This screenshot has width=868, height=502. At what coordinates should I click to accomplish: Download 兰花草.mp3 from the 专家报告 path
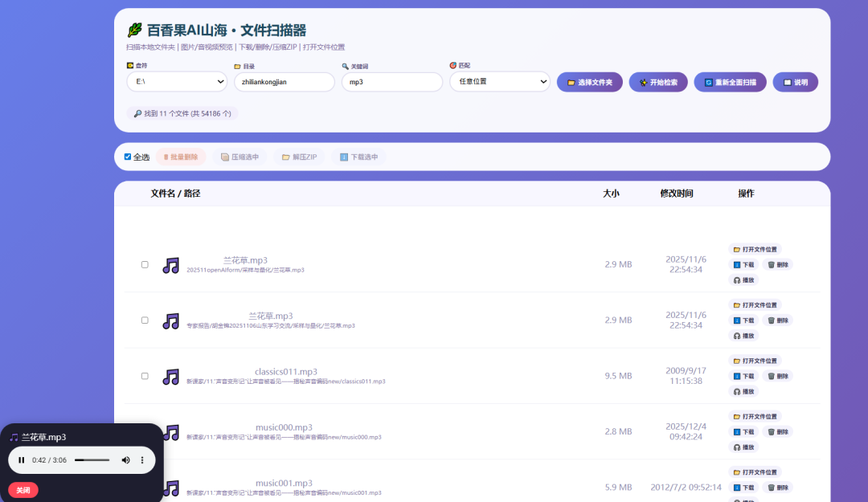pyautogui.click(x=743, y=320)
